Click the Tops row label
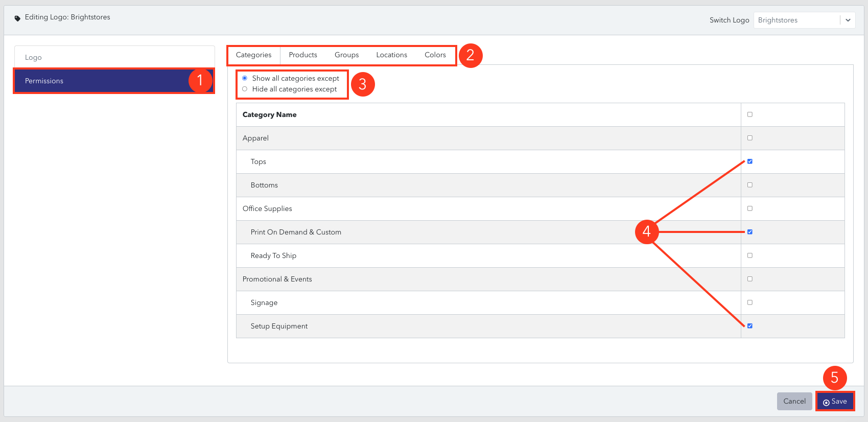This screenshot has width=868, height=422. pos(259,161)
